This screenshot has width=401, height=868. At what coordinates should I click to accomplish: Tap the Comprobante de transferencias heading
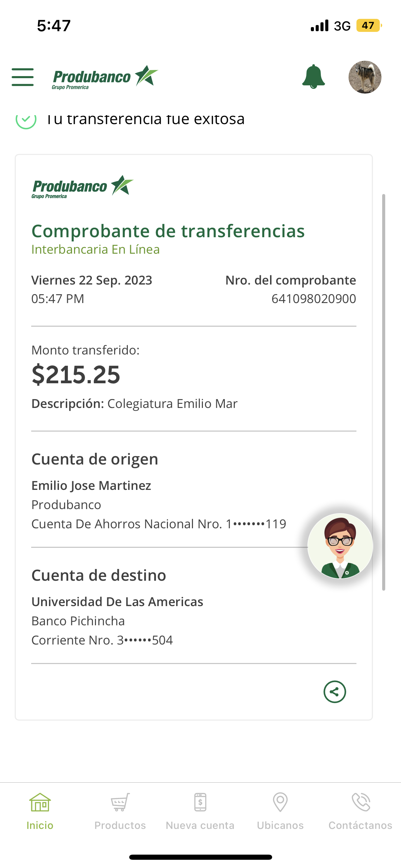pyautogui.click(x=168, y=231)
